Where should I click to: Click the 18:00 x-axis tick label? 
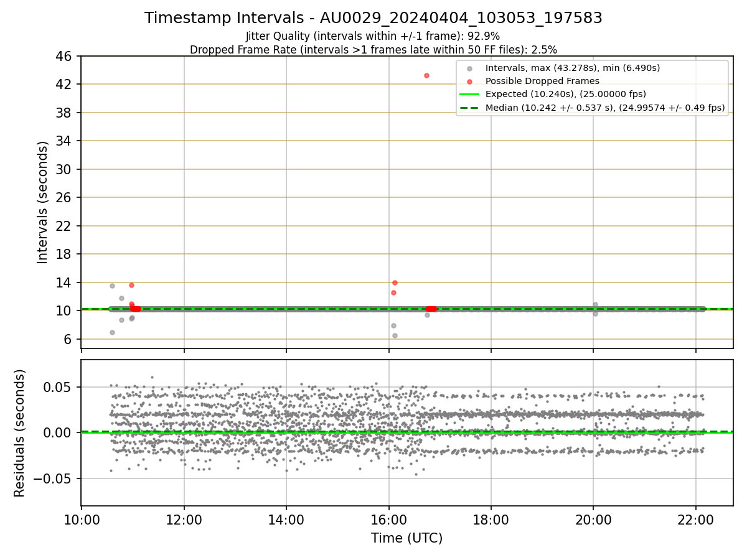pyautogui.click(x=491, y=520)
